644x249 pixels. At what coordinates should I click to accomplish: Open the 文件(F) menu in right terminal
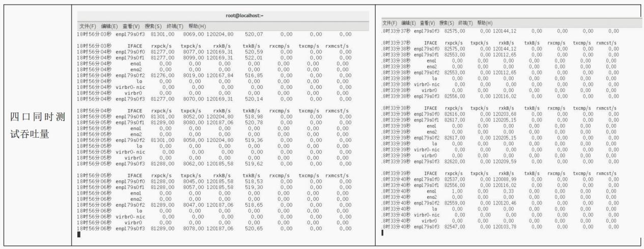(390, 23)
